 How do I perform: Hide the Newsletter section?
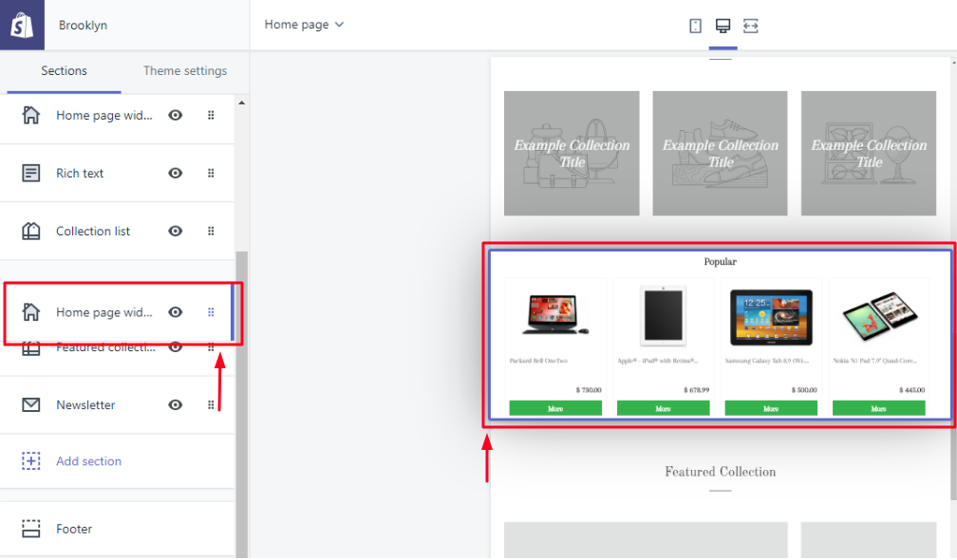[176, 405]
